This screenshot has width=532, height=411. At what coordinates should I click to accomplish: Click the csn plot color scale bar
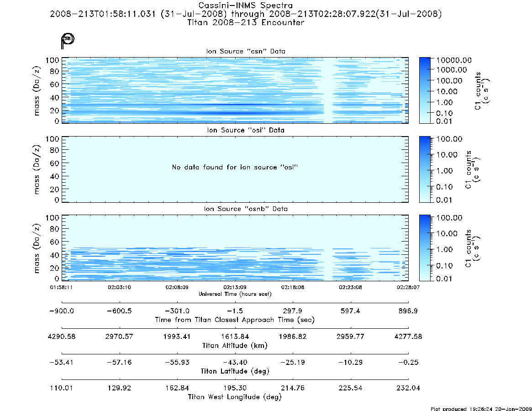pos(425,90)
